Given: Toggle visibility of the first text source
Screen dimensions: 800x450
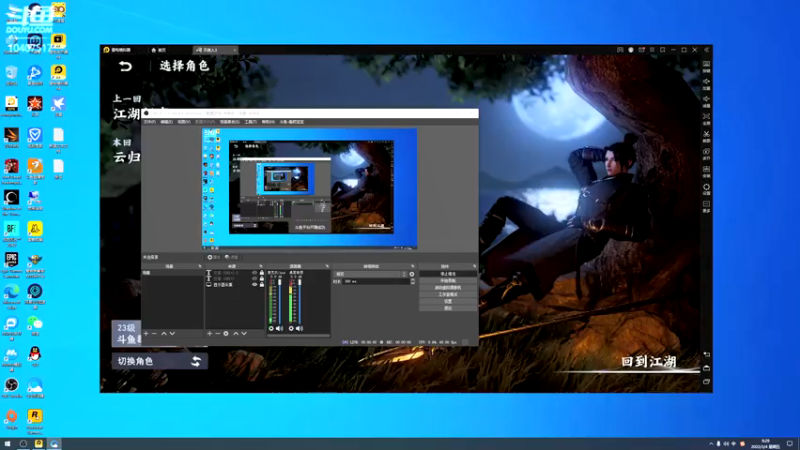Looking at the screenshot, I should [x=255, y=273].
